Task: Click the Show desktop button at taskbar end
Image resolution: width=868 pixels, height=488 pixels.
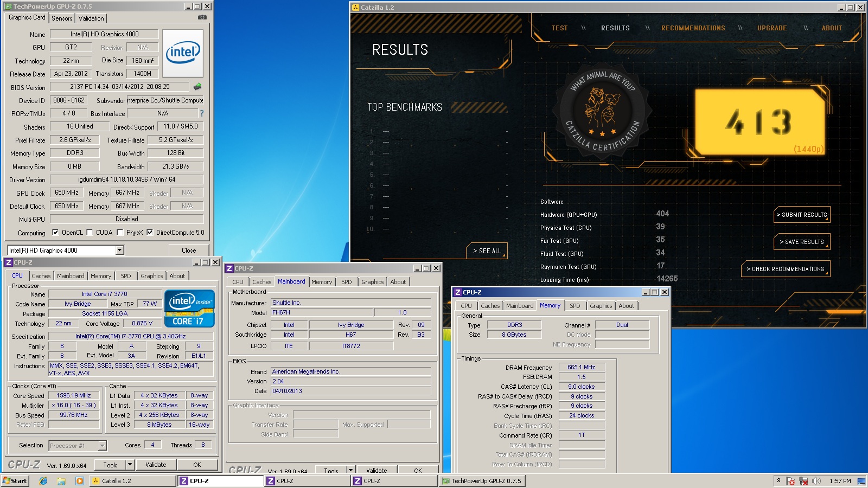Action: coord(861,481)
